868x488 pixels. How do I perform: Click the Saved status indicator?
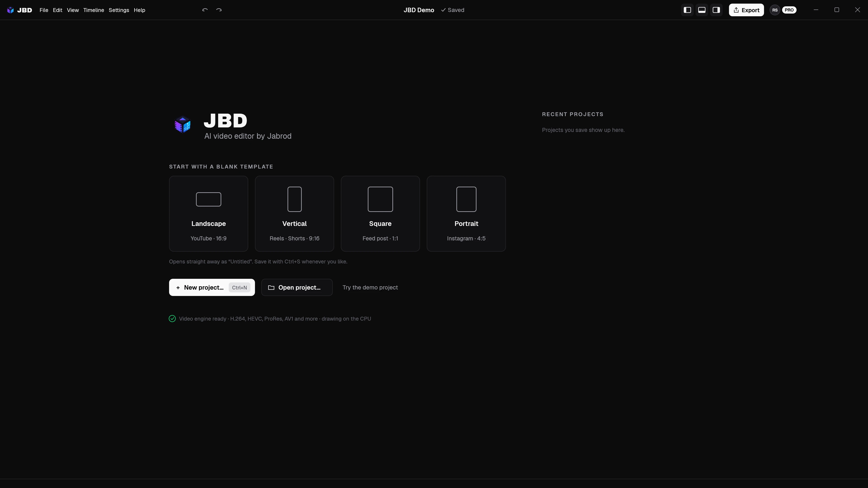click(453, 10)
